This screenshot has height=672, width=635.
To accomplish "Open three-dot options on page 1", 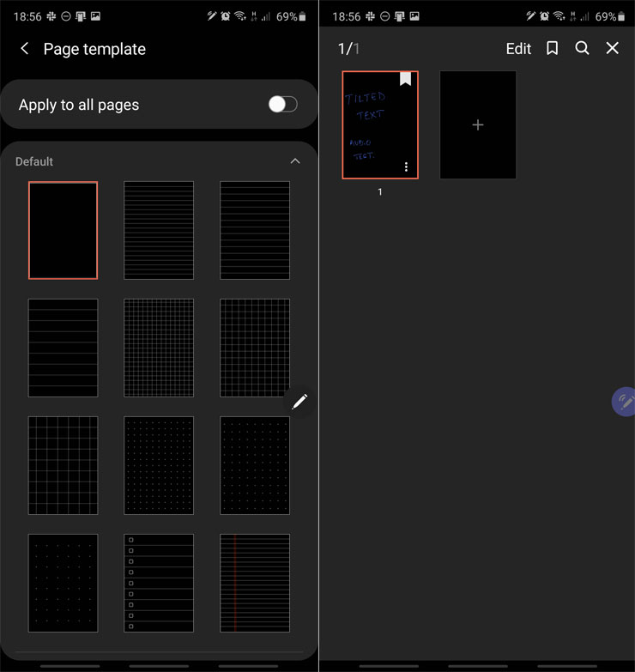I will pos(406,167).
